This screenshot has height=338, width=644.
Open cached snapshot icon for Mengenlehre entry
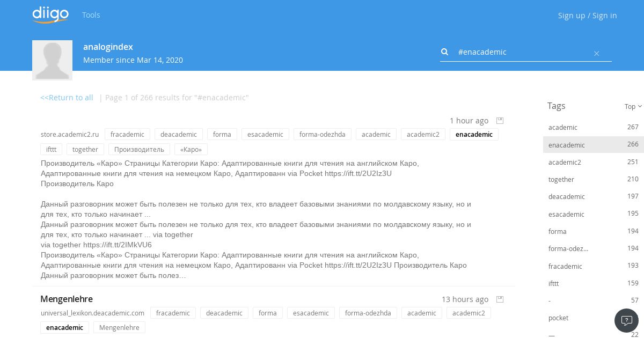pos(500,299)
